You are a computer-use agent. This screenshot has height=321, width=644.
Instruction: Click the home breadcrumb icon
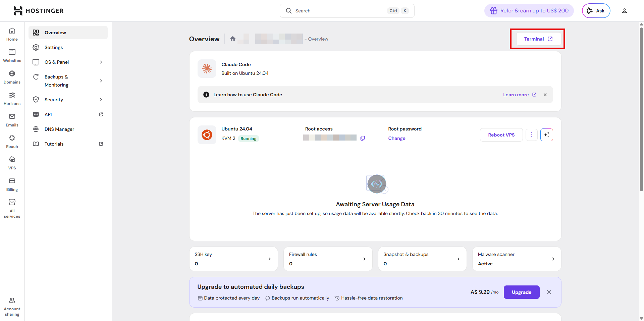tap(233, 39)
